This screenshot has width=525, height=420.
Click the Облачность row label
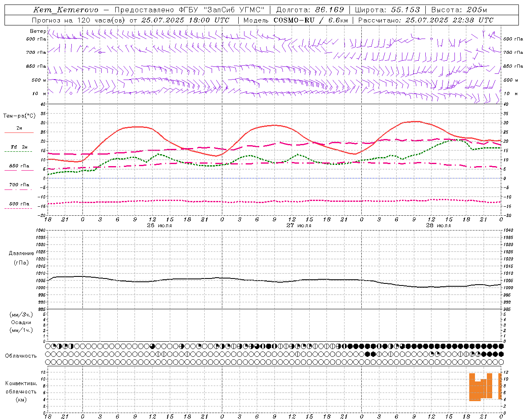[x=21, y=356]
